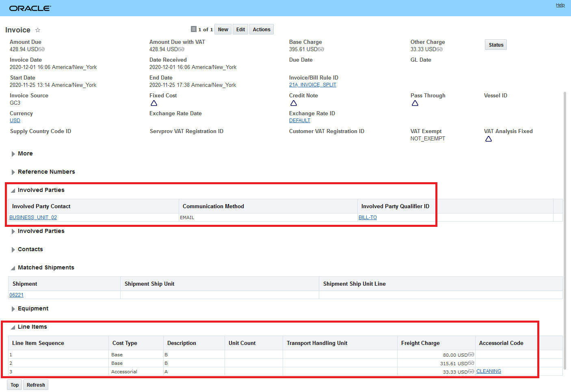The image size is (571, 392).
Task: Click the Involved Party Contact column header
Action: point(94,206)
